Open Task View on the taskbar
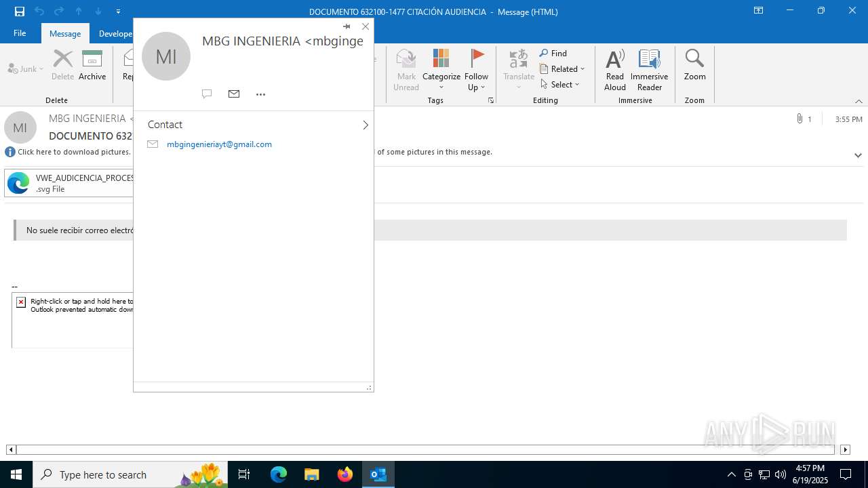 tap(245, 474)
